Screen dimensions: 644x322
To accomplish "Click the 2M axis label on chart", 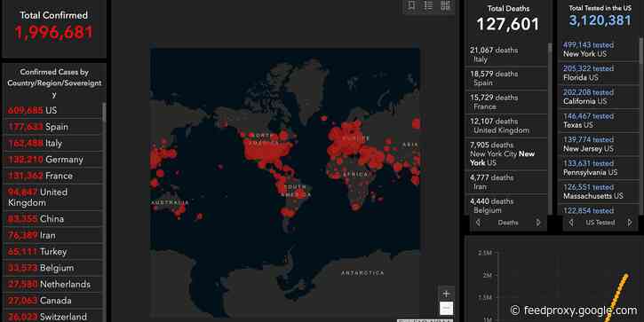I will point(487,275).
